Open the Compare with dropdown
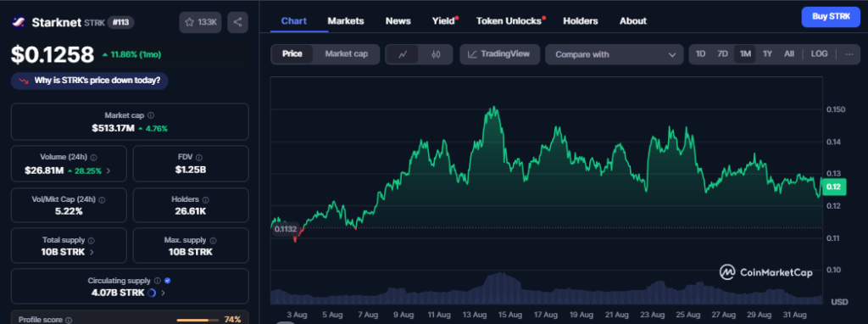This screenshot has height=324, width=868. click(615, 54)
